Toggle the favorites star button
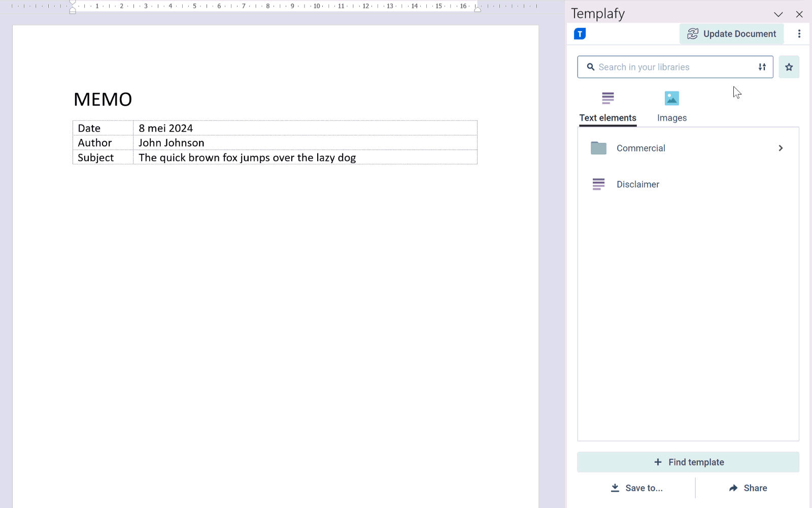 coord(789,67)
